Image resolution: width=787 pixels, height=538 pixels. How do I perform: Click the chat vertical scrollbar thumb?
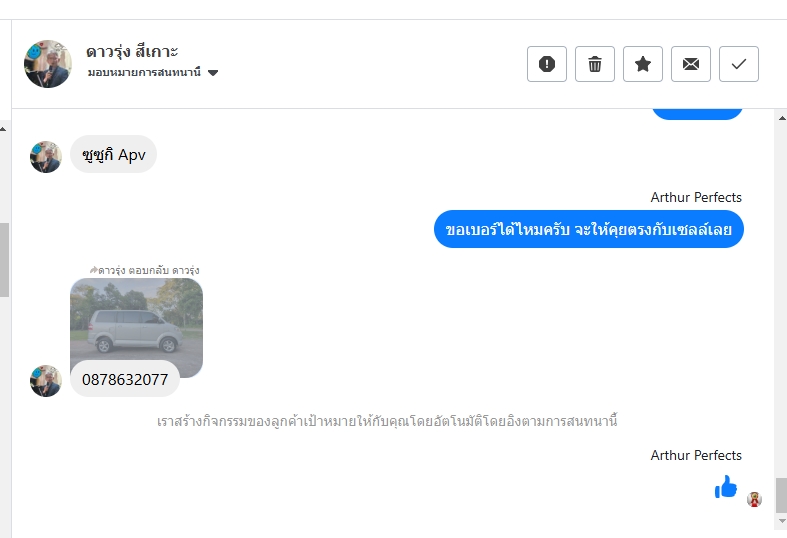(x=781, y=495)
